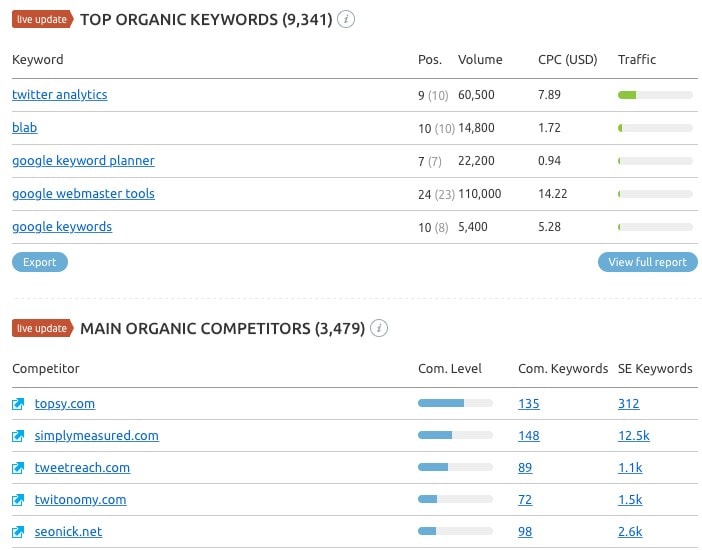Click live update badge above competitors table

point(41,328)
